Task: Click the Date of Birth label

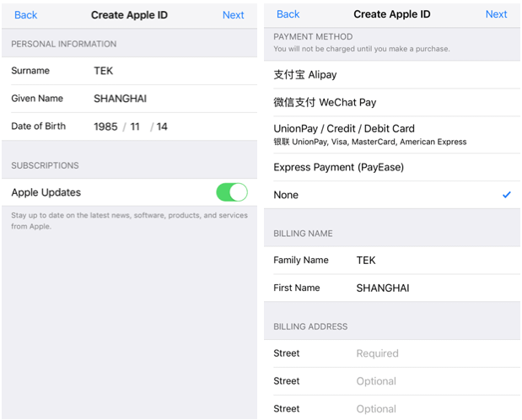Action: [38, 127]
